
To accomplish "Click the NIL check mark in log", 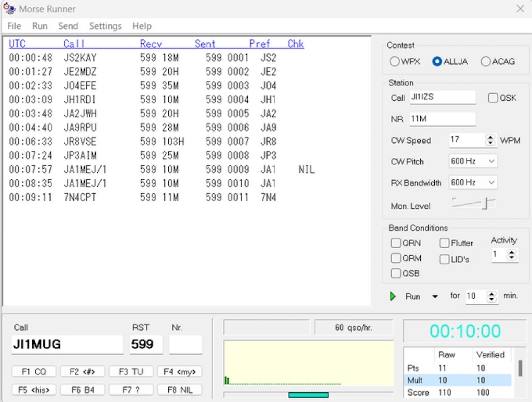I will click(x=307, y=169).
